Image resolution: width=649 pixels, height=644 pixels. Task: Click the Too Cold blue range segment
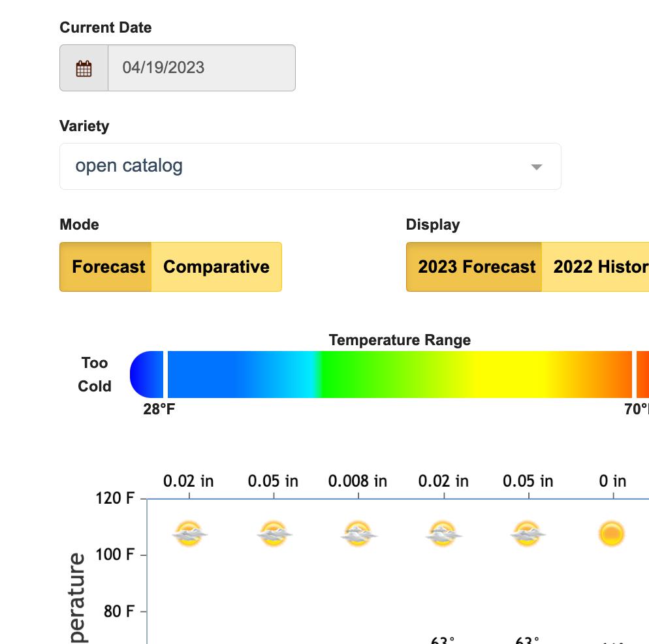click(148, 375)
